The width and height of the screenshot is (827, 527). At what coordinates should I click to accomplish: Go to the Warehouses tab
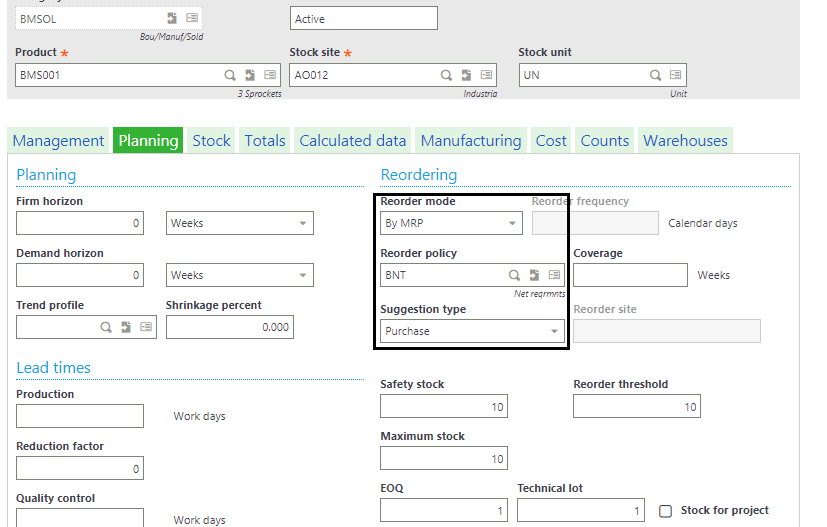tap(685, 140)
